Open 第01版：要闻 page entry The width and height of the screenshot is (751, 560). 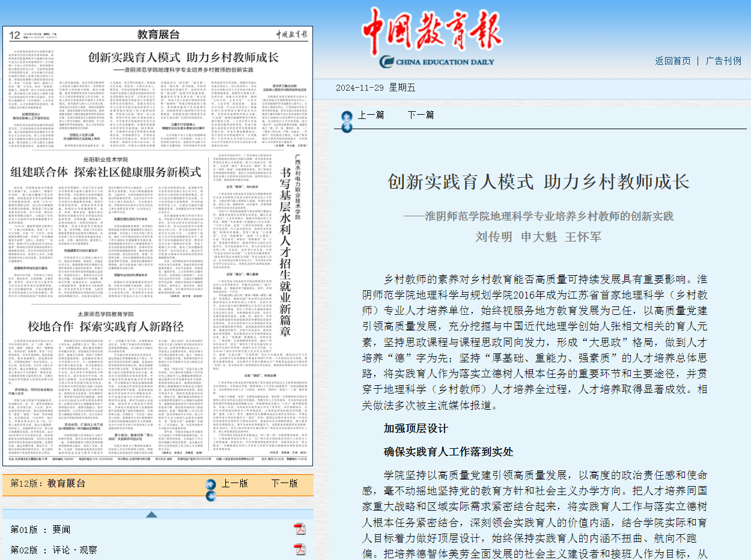point(40,529)
